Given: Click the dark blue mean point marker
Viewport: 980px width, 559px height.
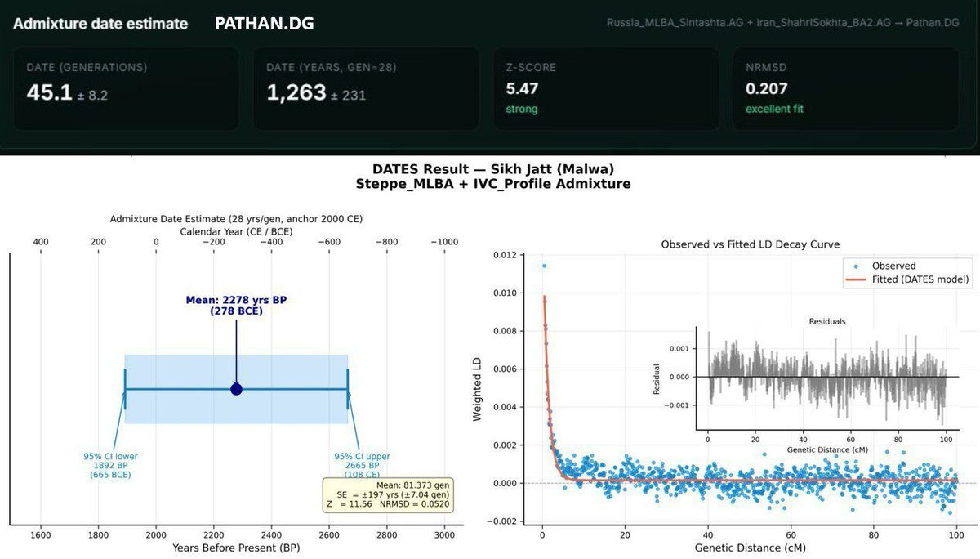Looking at the screenshot, I should point(236,389).
